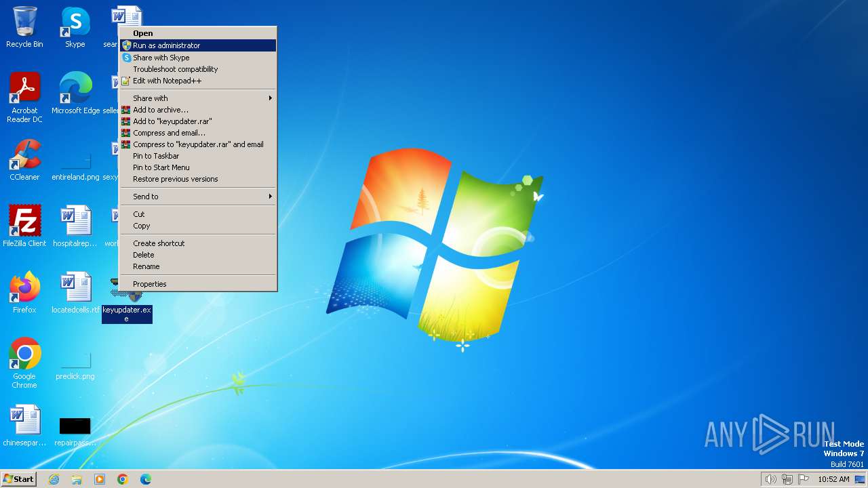
Task: Launch Edge from the taskbar
Action: tap(146, 479)
